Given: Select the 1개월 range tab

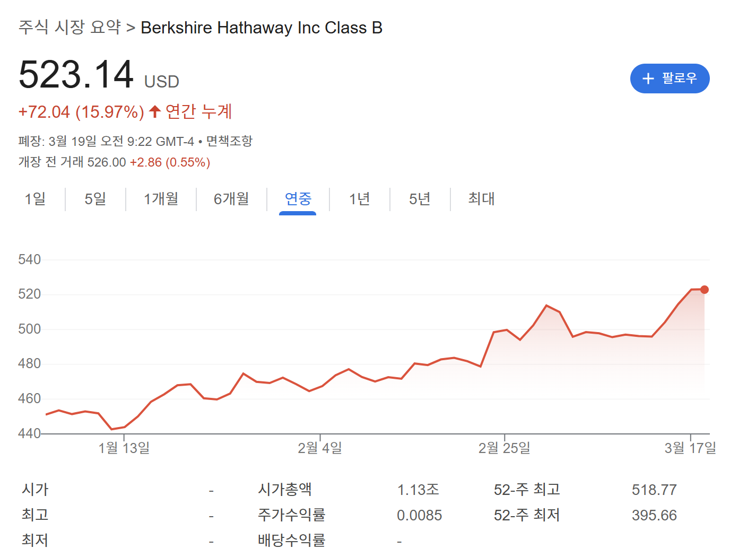Looking at the screenshot, I should tap(161, 199).
